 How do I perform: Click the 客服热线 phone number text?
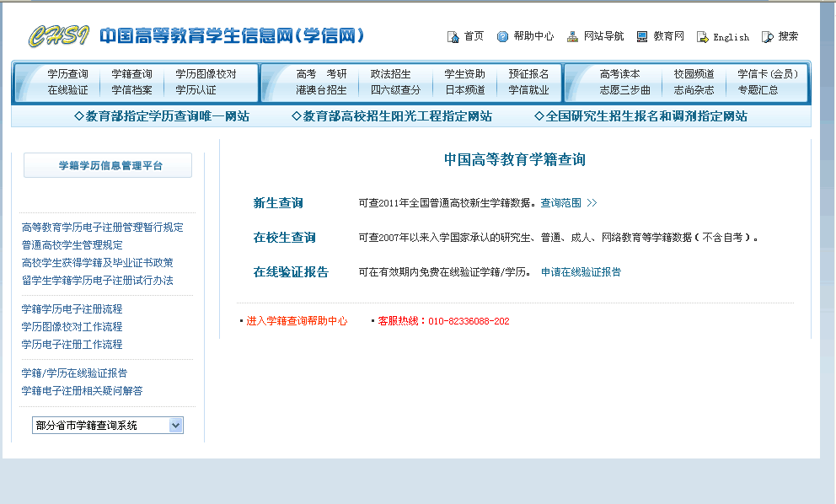pos(443,320)
